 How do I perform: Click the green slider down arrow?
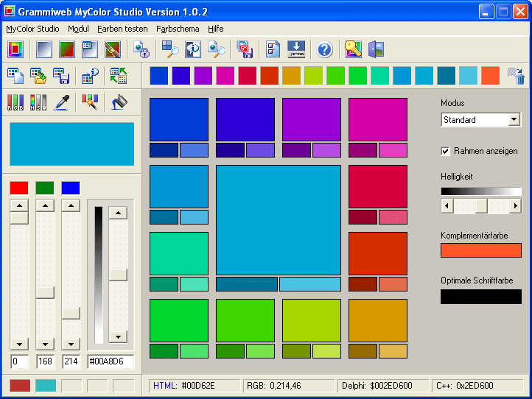click(x=45, y=344)
